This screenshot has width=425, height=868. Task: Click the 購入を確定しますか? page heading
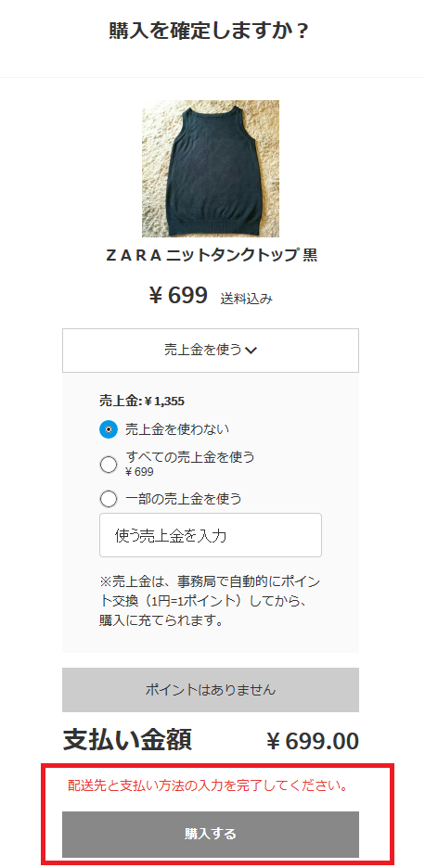tap(209, 31)
